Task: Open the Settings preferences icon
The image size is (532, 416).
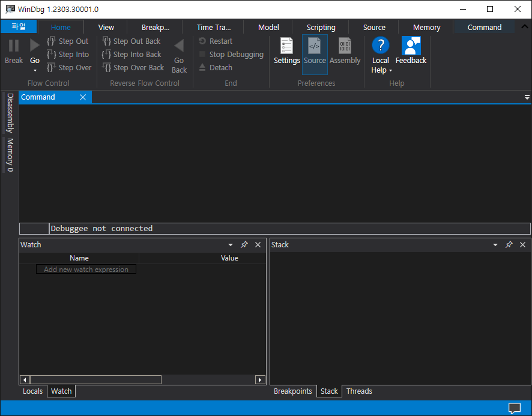Action: click(x=286, y=46)
